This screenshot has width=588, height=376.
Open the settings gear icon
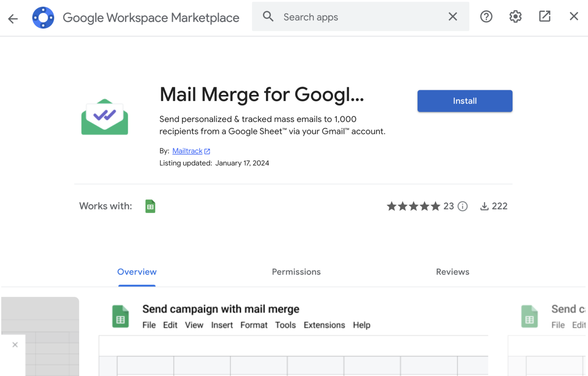pyautogui.click(x=515, y=16)
